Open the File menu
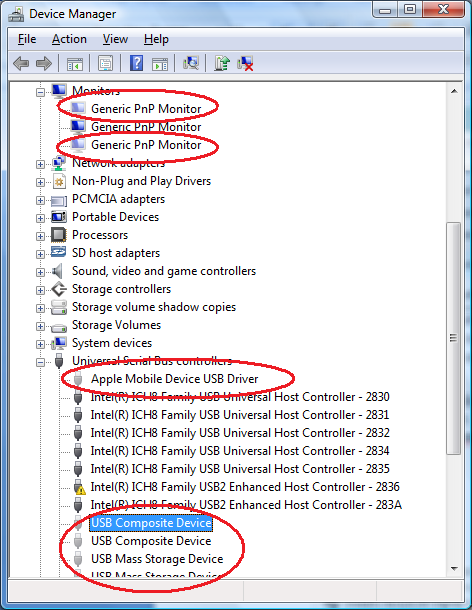The image size is (472, 610). (27, 39)
